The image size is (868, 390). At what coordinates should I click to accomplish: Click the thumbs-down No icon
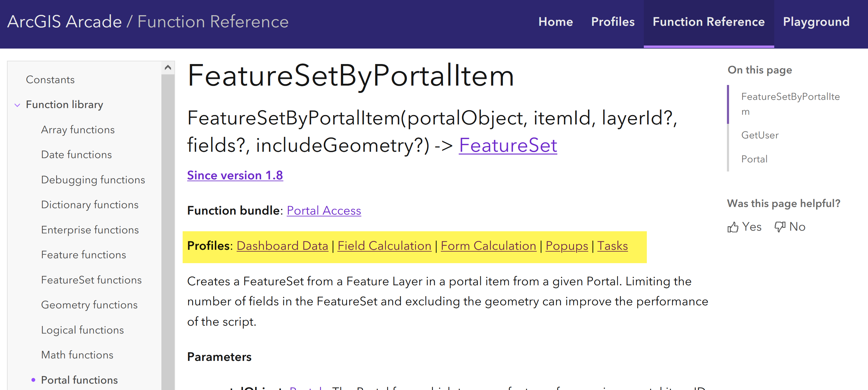[x=779, y=227]
